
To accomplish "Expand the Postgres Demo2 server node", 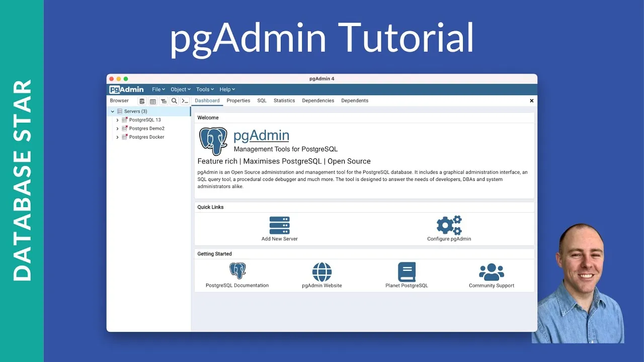I will (117, 129).
